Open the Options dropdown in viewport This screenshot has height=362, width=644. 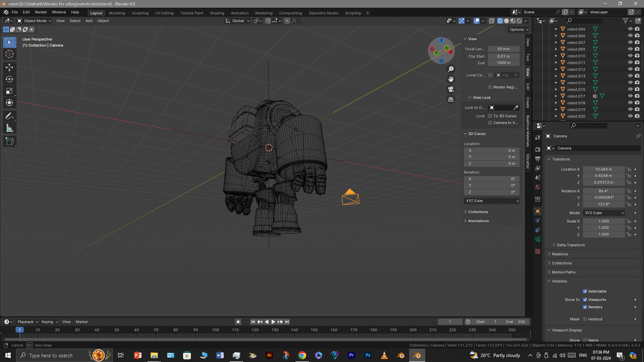pyautogui.click(x=519, y=29)
